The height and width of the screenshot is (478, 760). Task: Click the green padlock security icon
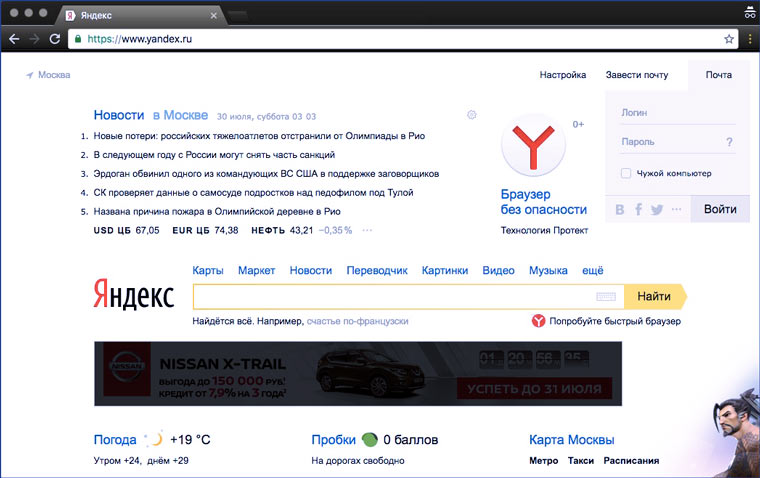[x=78, y=39]
